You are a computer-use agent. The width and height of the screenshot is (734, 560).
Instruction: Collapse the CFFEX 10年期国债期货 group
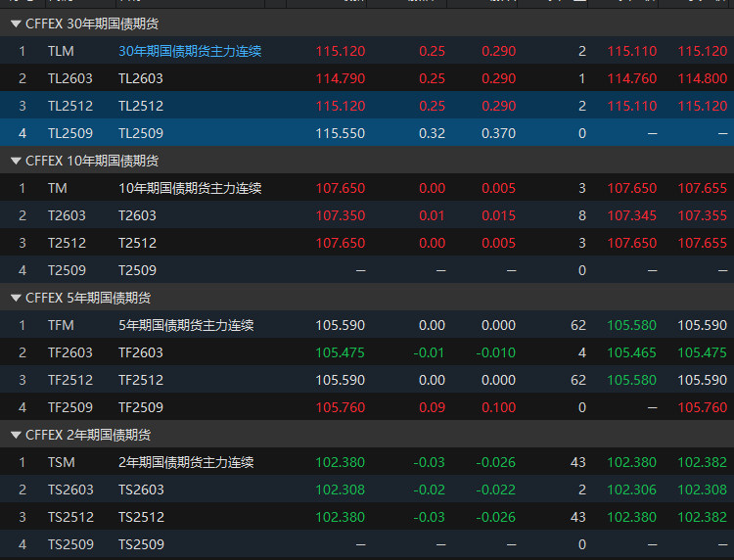pos(16,161)
